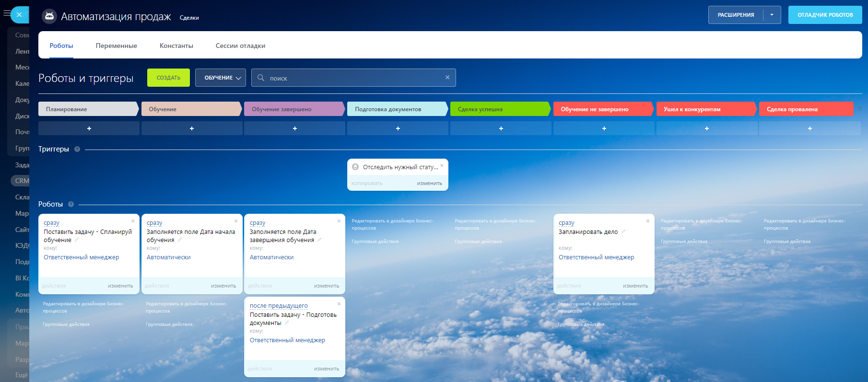Add a robot under the Обучение stage
Screen dimensions: 868x382
(x=192, y=128)
